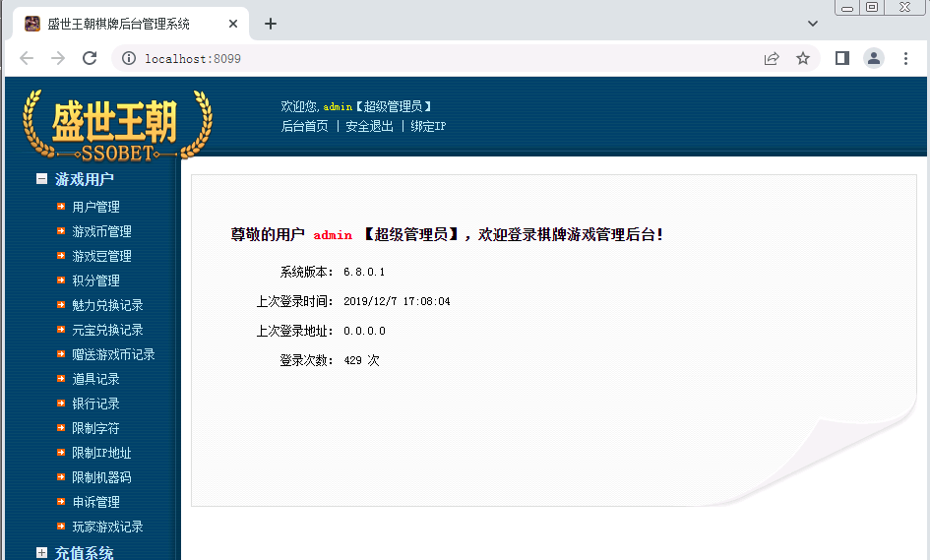Viewport: 930px width, 560px height.
Task: Click the SSOBET logo in the header
Action: coord(116,126)
